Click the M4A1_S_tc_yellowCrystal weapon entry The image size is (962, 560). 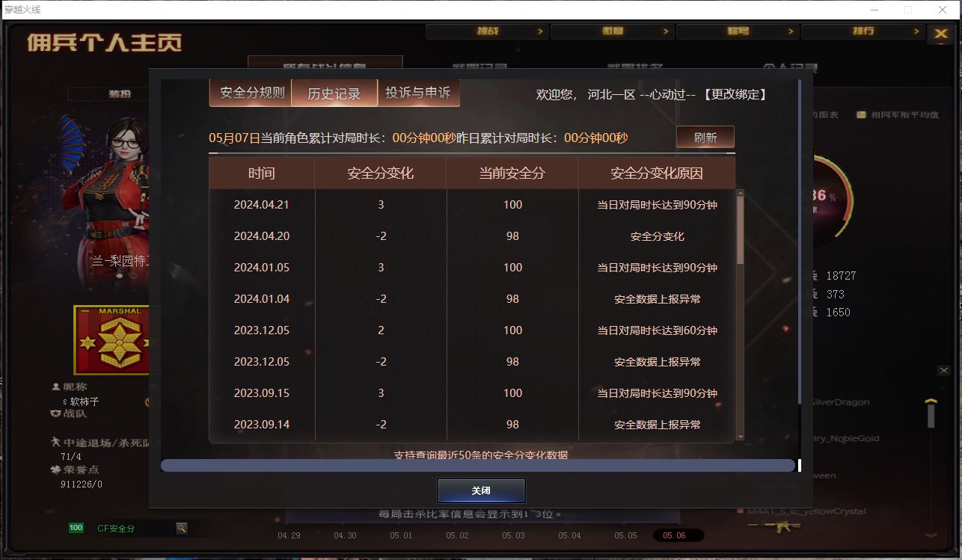pyautogui.click(x=806, y=511)
